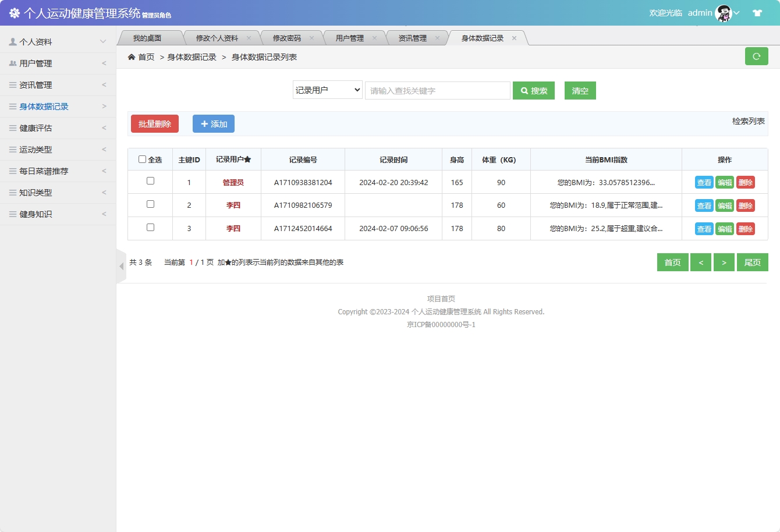The width and height of the screenshot is (780, 532).
Task: Click the system logo flower icon top left
Action: [x=14, y=12]
